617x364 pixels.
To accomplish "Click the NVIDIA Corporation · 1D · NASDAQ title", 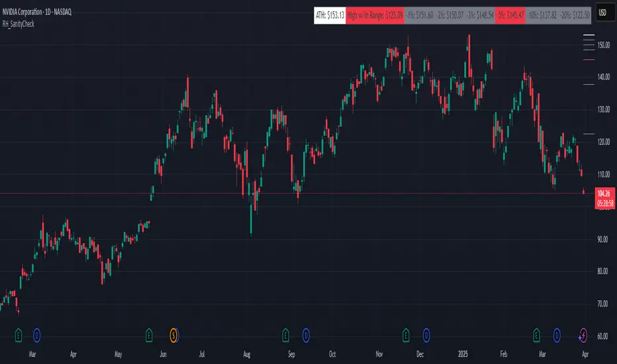I will click(x=37, y=12).
